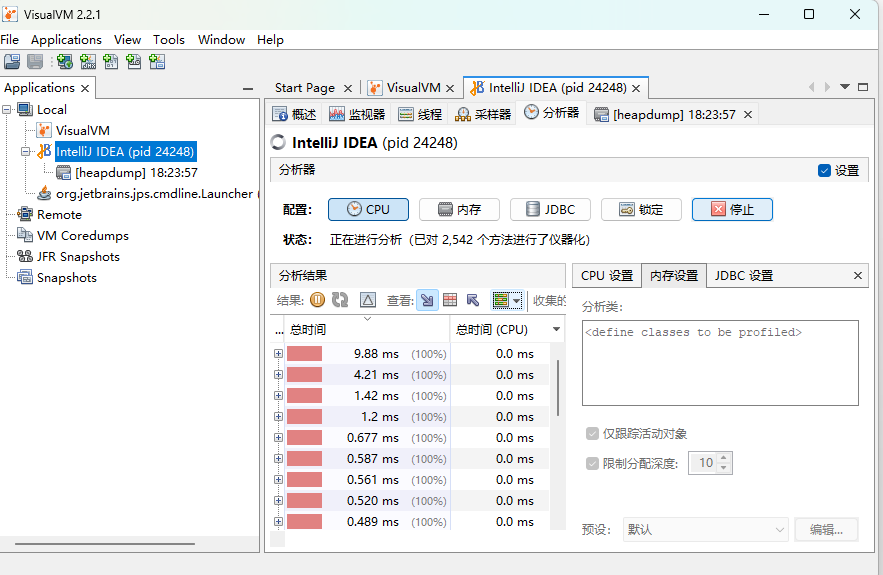
Task: Click the Load snapshot folder toolbar icon
Action: pyautogui.click(x=12, y=61)
